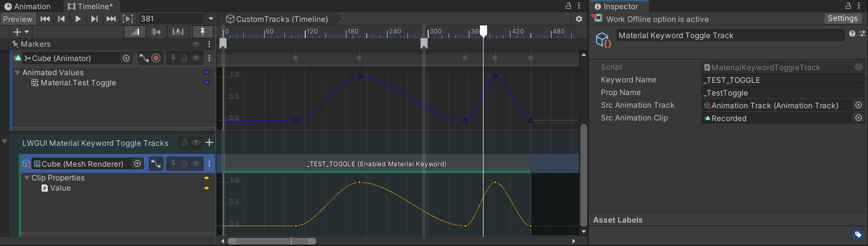Open the Timeline window more menu
This screenshot has width=868, height=246.
tap(579, 6)
